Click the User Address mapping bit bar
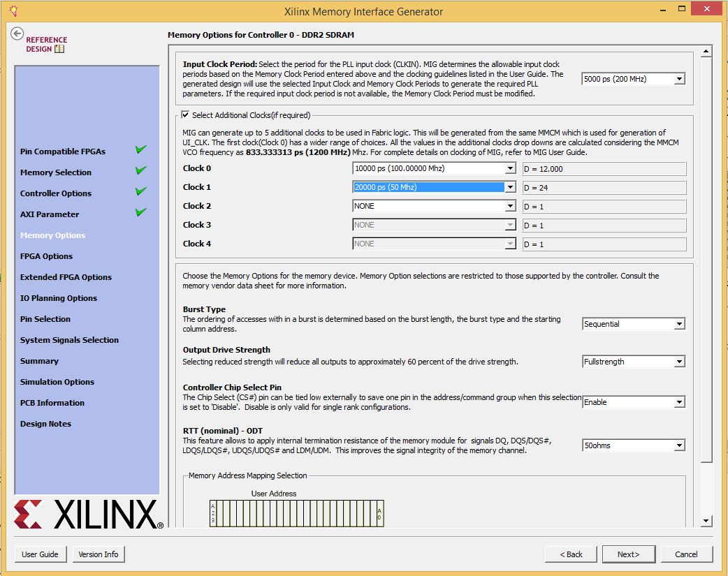Screen dimensions: 728x576 tap(297, 513)
